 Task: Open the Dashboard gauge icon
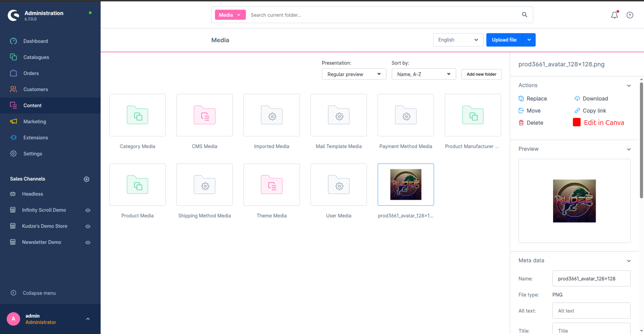tap(13, 41)
